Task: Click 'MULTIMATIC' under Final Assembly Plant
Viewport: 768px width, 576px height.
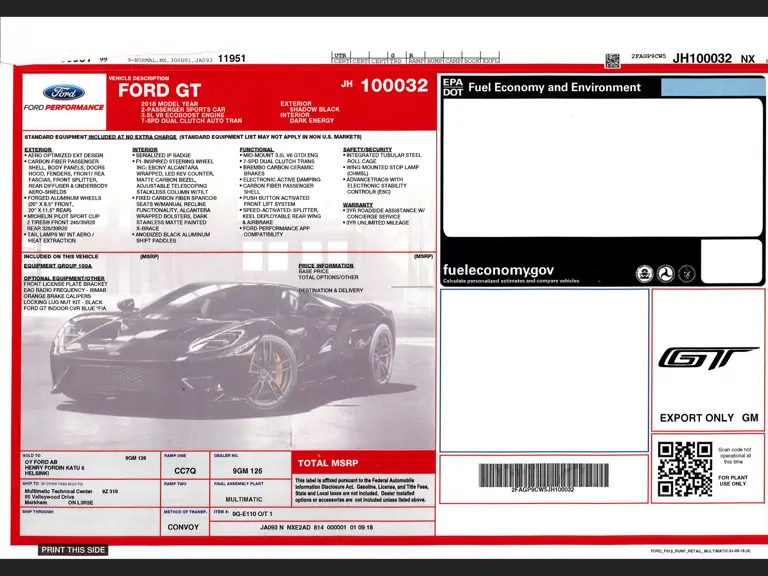Action: coord(243,499)
